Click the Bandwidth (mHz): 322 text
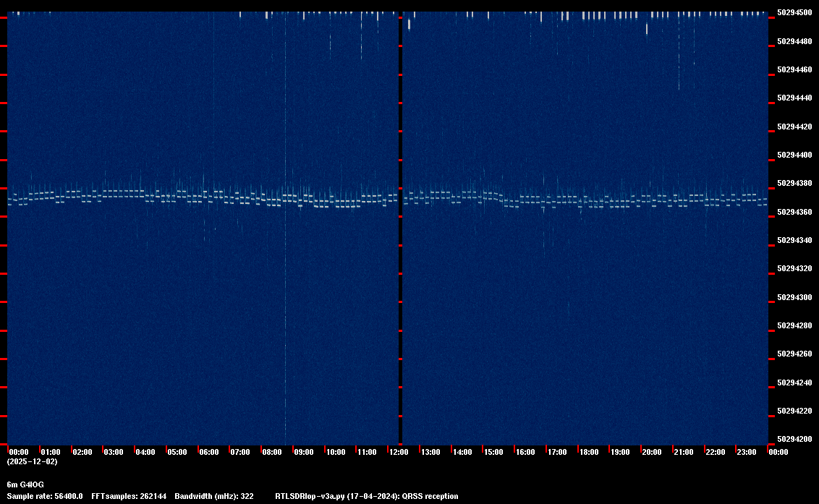The image size is (819, 504). click(214, 496)
